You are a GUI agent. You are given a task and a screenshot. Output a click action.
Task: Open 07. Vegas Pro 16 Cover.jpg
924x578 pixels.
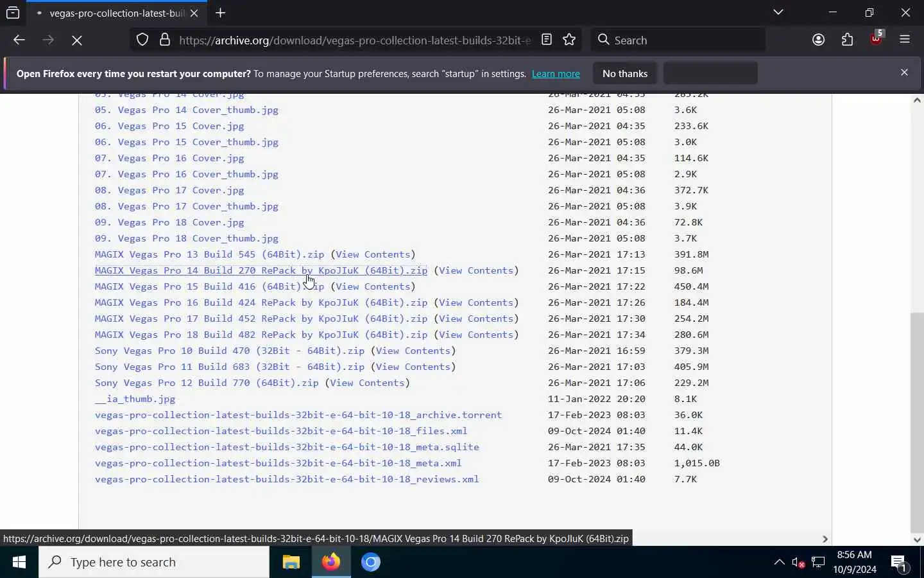(x=169, y=158)
